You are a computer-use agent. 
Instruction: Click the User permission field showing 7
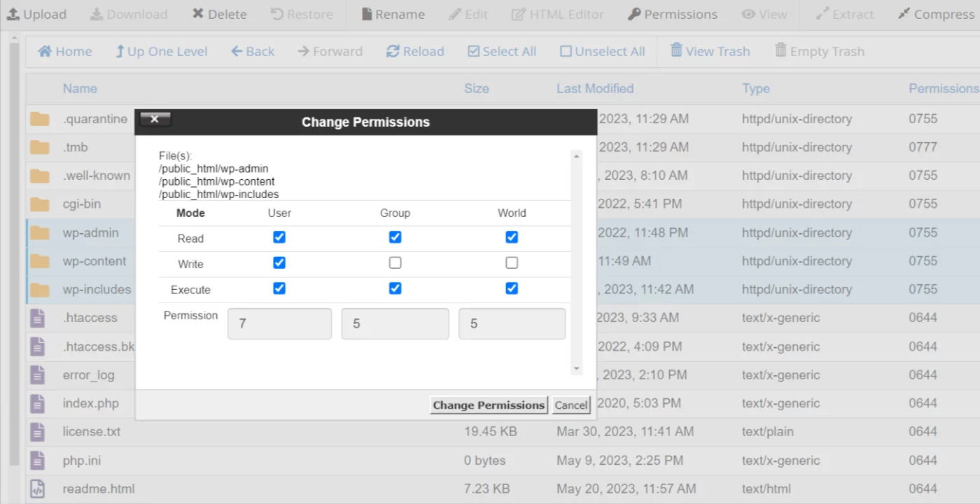(279, 323)
